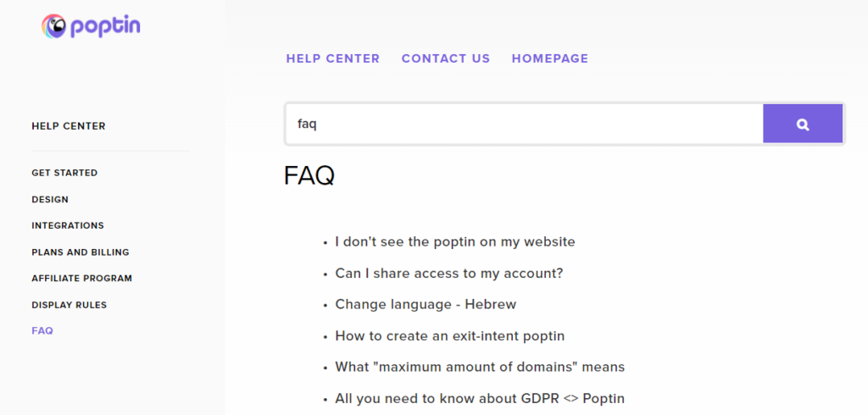Screen dimensions: 868x415
Task: Focus the search field containing faq
Action: click(524, 124)
